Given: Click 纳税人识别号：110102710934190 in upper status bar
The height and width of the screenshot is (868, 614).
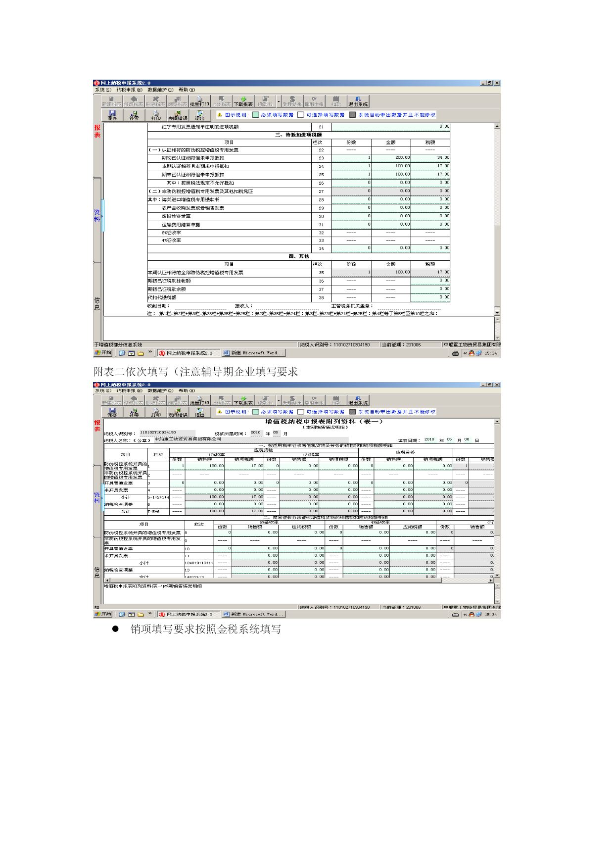Looking at the screenshot, I should (x=334, y=345).
